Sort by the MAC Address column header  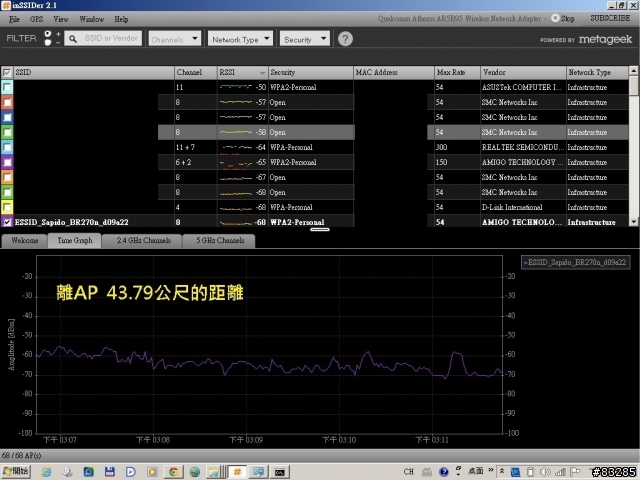click(x=393, y=72)
